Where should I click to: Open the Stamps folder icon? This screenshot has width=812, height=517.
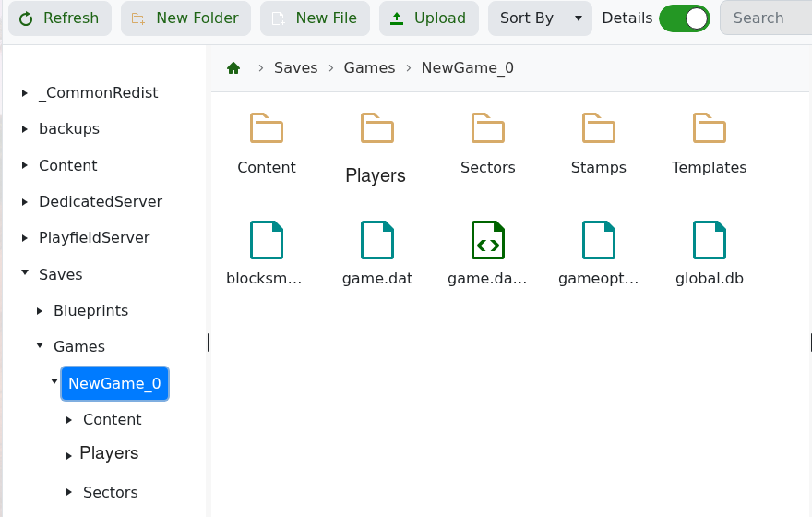pyautogui.click(x=599, y=127)
